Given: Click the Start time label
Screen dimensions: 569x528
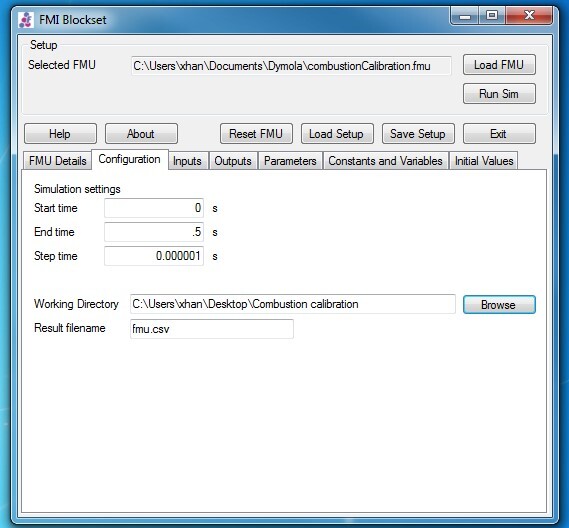Looking at the screenshot, I should click(x=56, y=208).
